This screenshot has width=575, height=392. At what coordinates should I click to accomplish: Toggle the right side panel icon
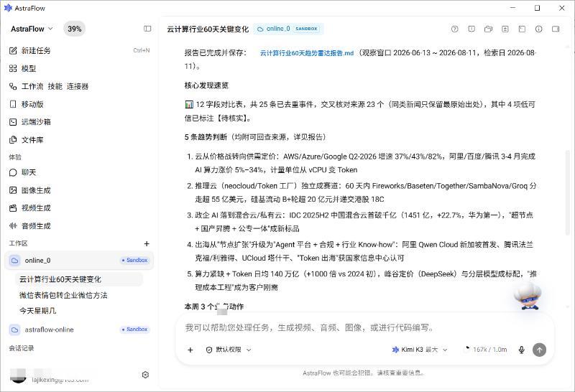[556, 29]
